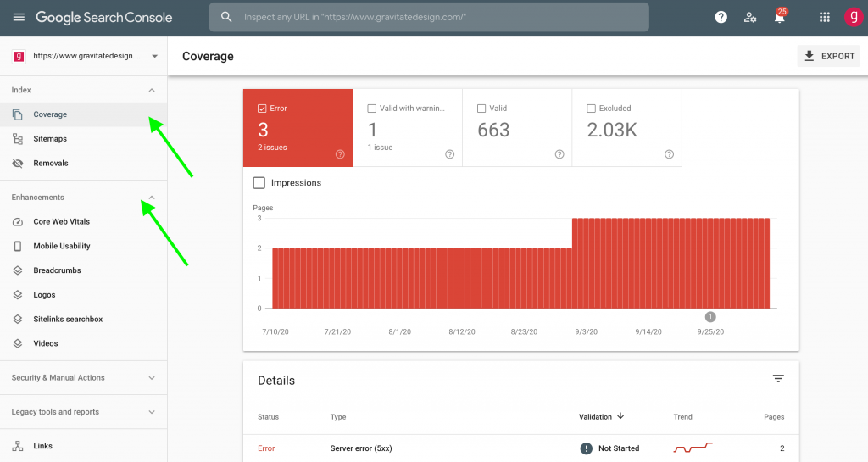This screenshot has height=462, width=868.
Task: Open the Help question mark icon
Action: coord(721,17)
